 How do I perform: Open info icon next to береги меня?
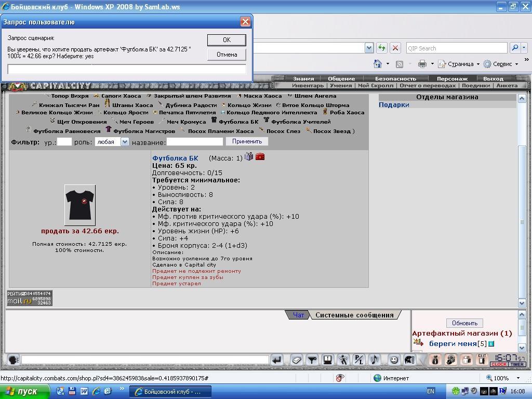pyautogui.click(x=491, y=344)
